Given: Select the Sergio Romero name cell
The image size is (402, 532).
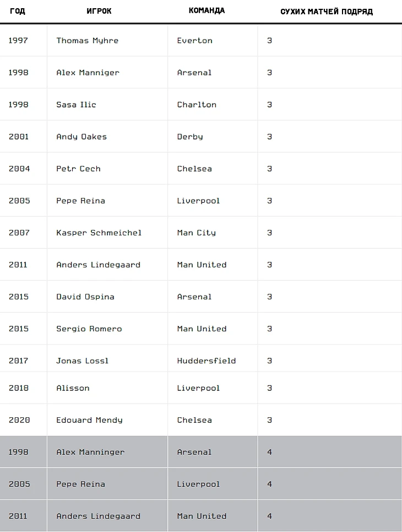Looking at the screenshot, I should coord(89,329).
